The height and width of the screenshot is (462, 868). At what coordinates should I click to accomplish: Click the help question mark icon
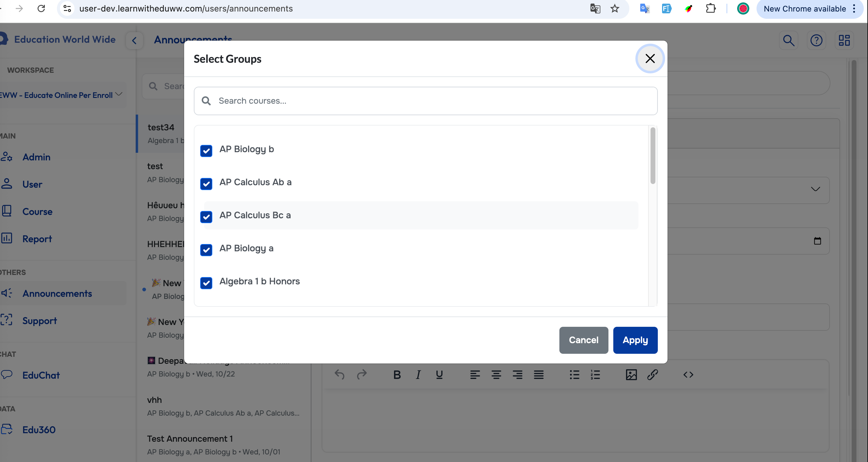[816, 40]
